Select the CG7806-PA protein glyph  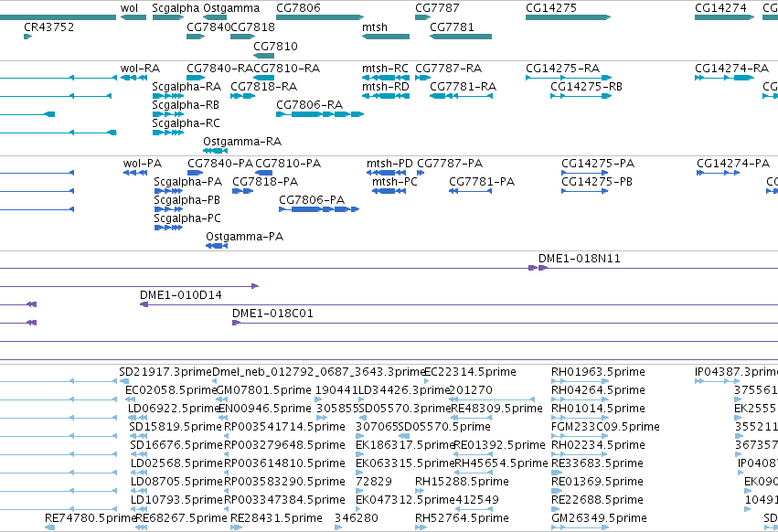point(319,210)
